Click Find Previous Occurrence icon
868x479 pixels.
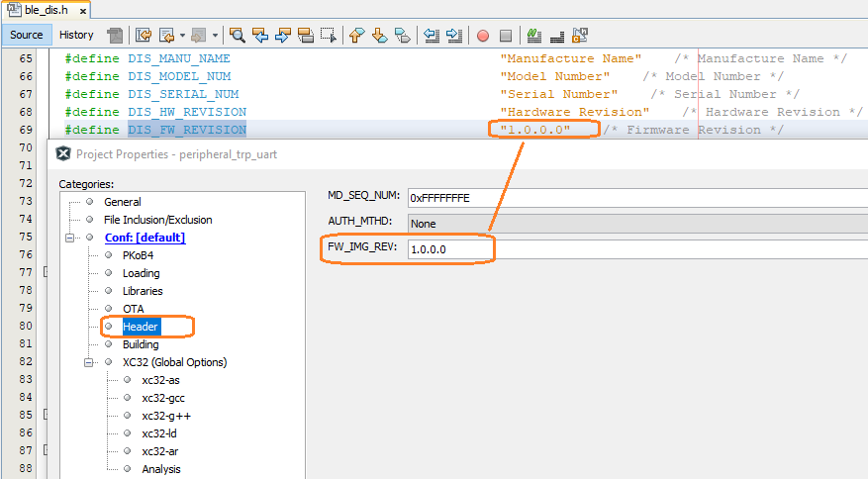pos(260,36)
